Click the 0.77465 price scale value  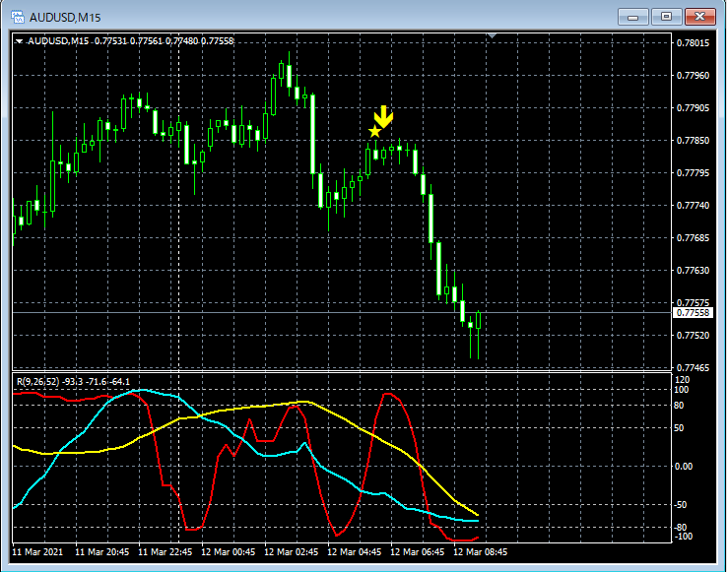click(x=693, y=368)
